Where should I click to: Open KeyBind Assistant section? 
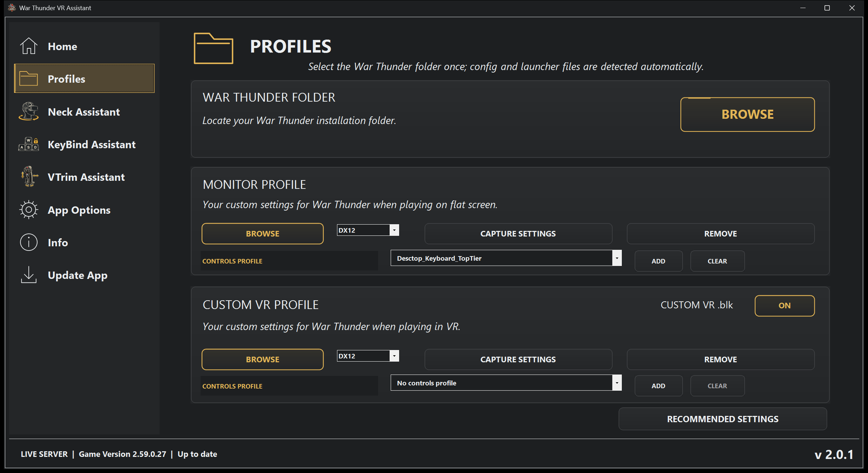(x=84, y=144)
